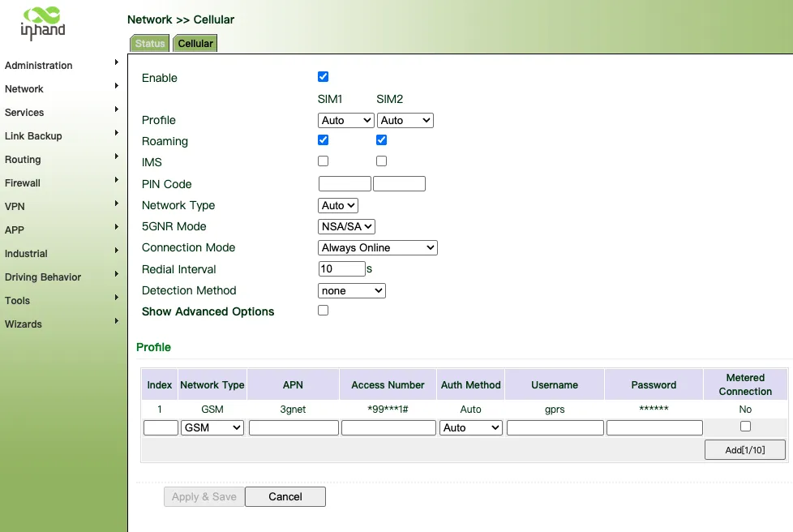Image resolution: width=793 pixels, height=532 pixels.
Task: Expand the Driving Behavior menu arrow
Action: [x=116, y=273]
